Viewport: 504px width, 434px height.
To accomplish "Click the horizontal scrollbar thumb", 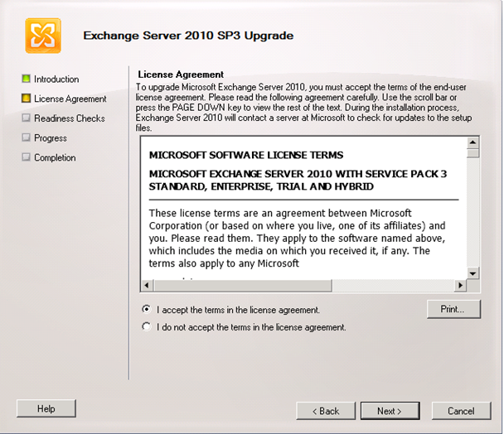I will tap(243, 285).
